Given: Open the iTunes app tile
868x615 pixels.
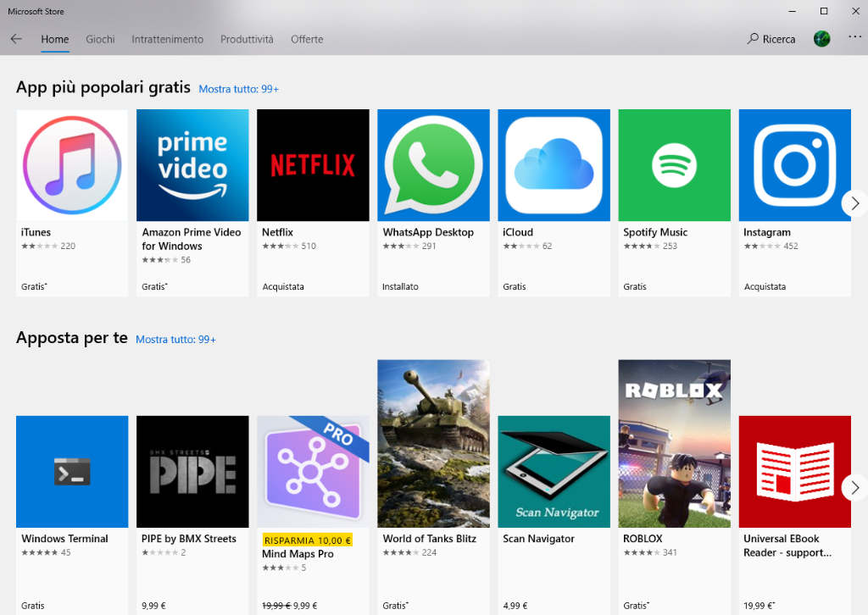Looking at the screenshot, I should (x=72, y=202).
